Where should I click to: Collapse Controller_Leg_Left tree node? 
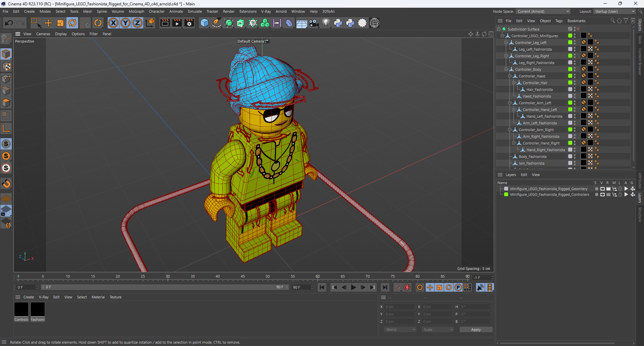tap(506, 43)
